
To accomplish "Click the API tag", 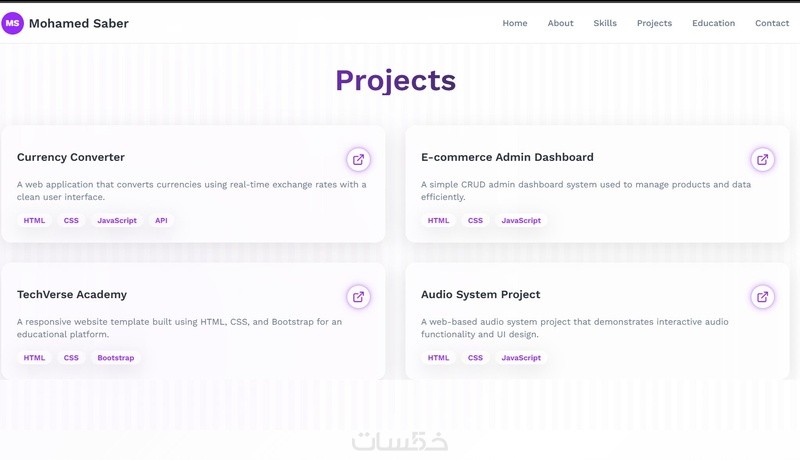I will click(x=161, y=220).
